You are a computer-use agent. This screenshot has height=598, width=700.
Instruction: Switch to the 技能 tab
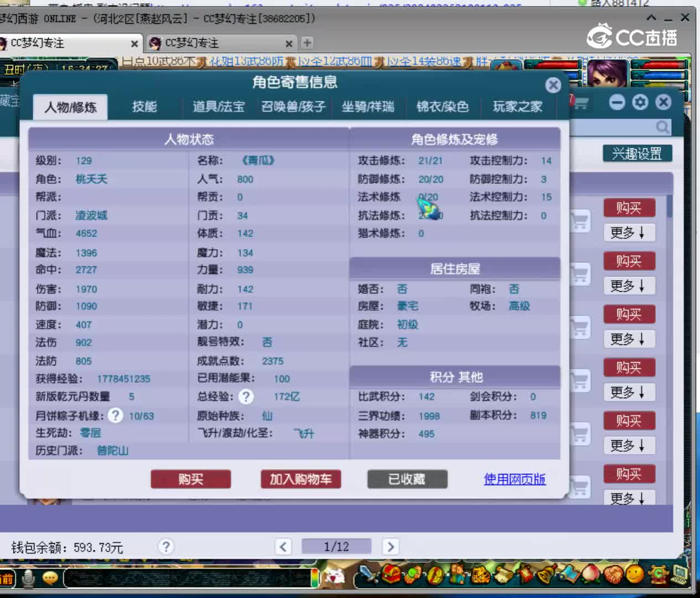tap(145, 106)
